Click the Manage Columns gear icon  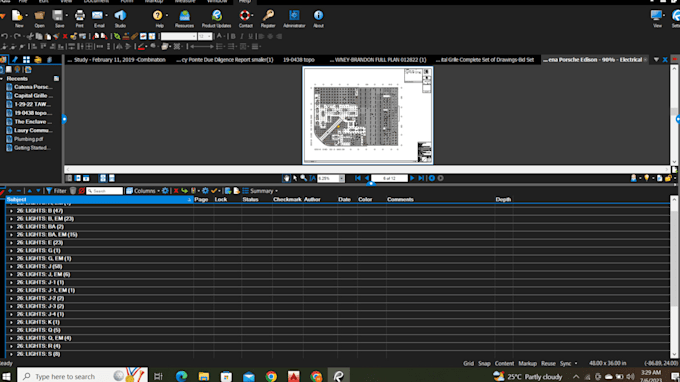click(x=165, y=191)
